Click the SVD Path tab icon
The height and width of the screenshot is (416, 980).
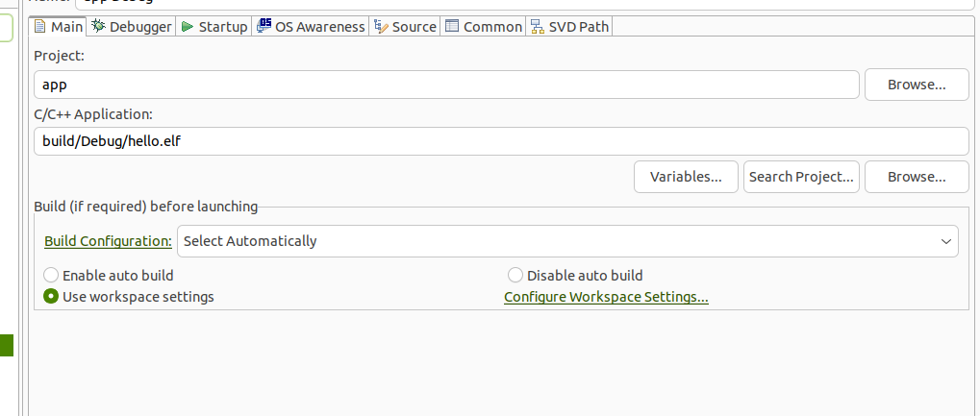[538, 27]
